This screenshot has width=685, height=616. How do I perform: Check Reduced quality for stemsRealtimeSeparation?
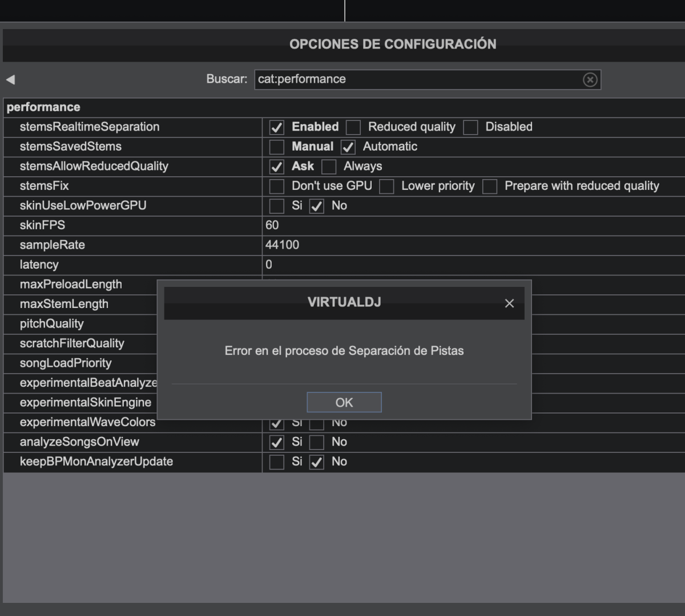353,127
